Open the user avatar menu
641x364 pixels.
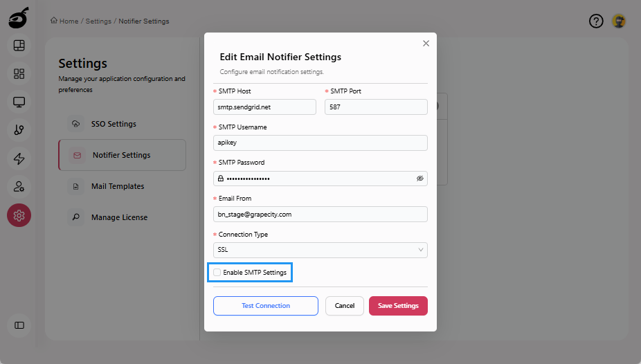click(x=619, y=21)
